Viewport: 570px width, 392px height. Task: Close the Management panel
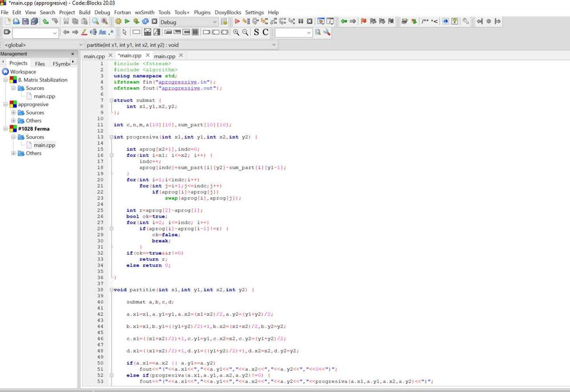click(72, 54)
